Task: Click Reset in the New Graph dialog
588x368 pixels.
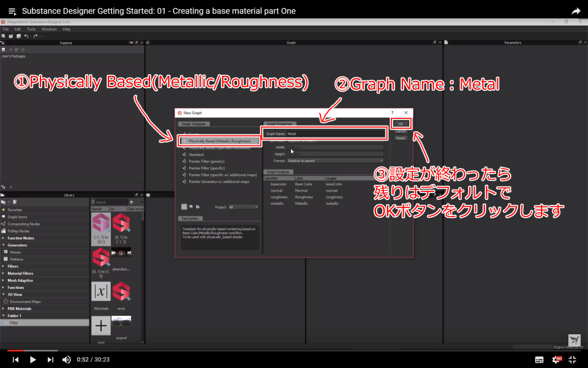Action: [x=400, y=138]
